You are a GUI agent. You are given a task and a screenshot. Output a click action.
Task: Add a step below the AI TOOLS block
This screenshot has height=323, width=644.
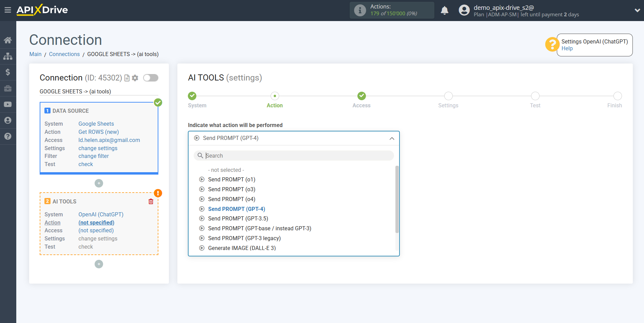click(x=99, y=264)
